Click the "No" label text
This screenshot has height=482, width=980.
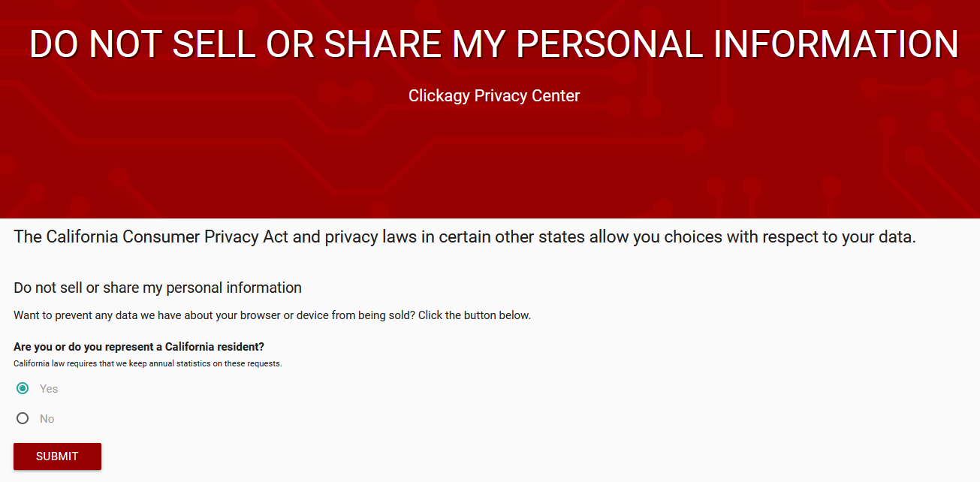coord(47,418)
